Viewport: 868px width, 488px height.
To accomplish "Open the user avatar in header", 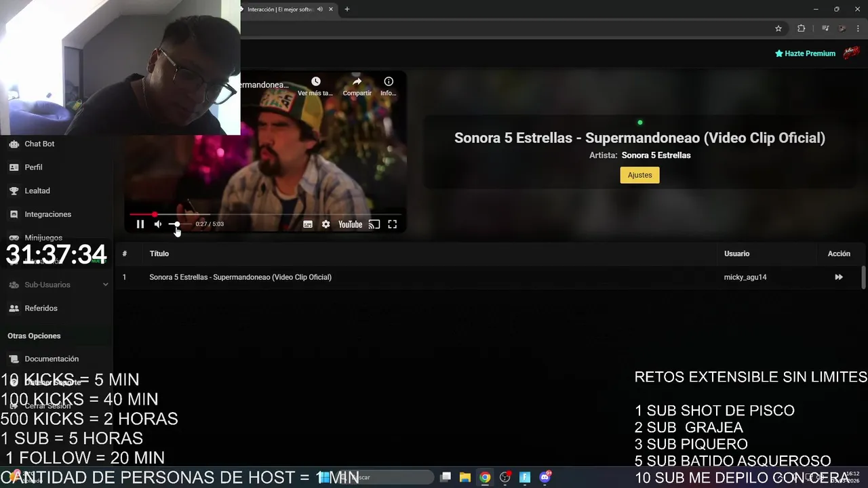I will tap(851, 53).
